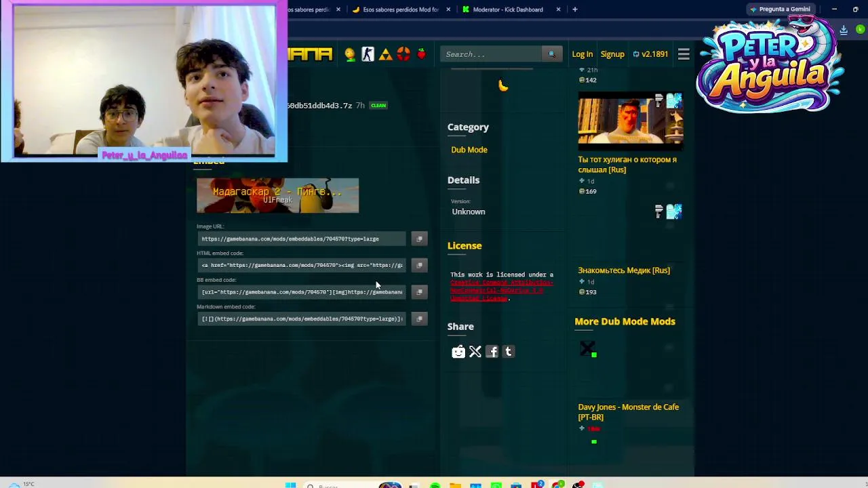Screen dimensions: 868x488
Task: Open a new browser tab
Action: 575,9
